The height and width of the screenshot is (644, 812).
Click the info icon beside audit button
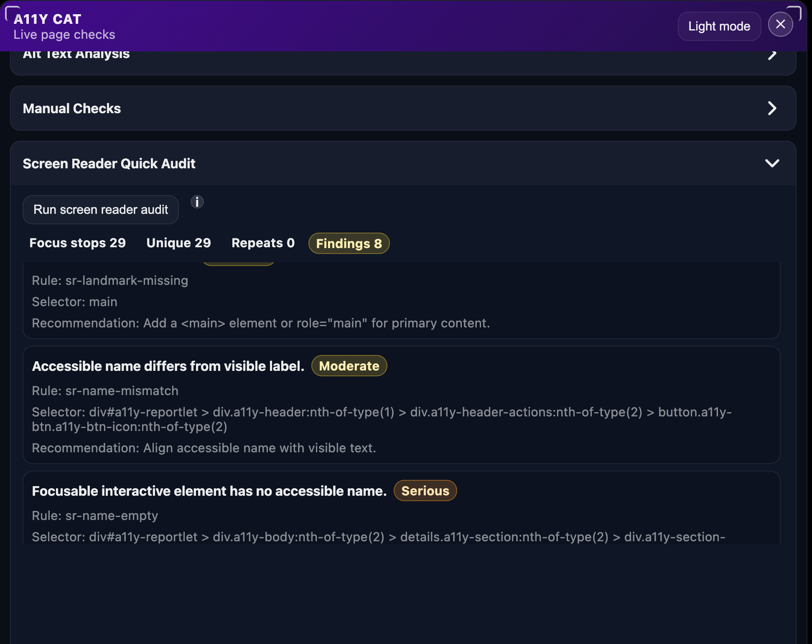197,202
